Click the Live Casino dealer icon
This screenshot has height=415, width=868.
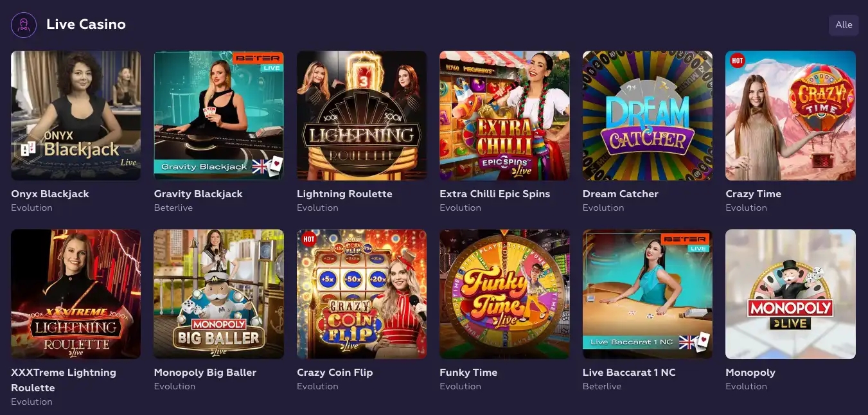[x=24, y=25]
